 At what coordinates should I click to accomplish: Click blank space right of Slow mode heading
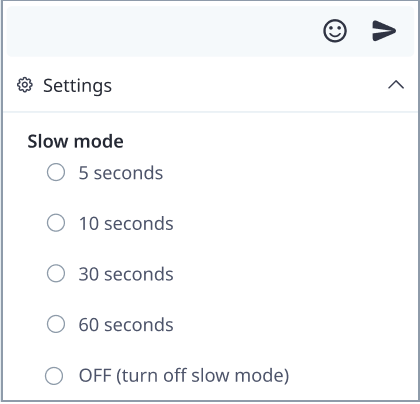267,141
